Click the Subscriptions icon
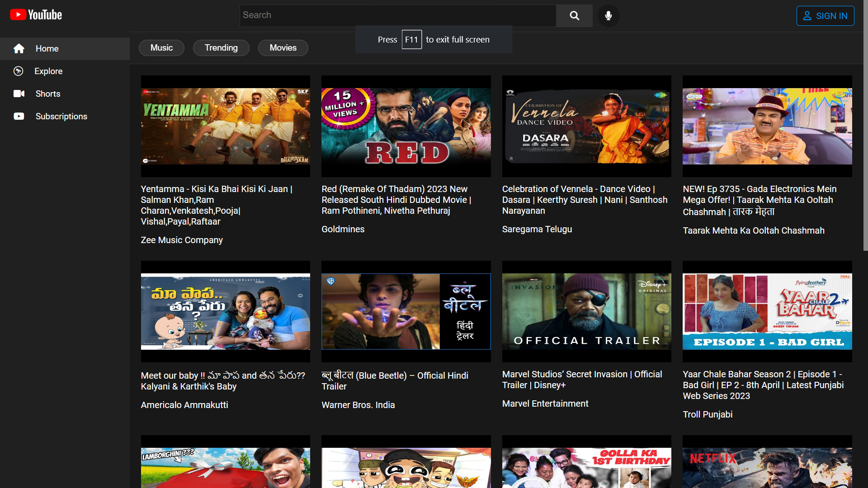Viewport: 868px width, 488px height. (x=19, y=116)
